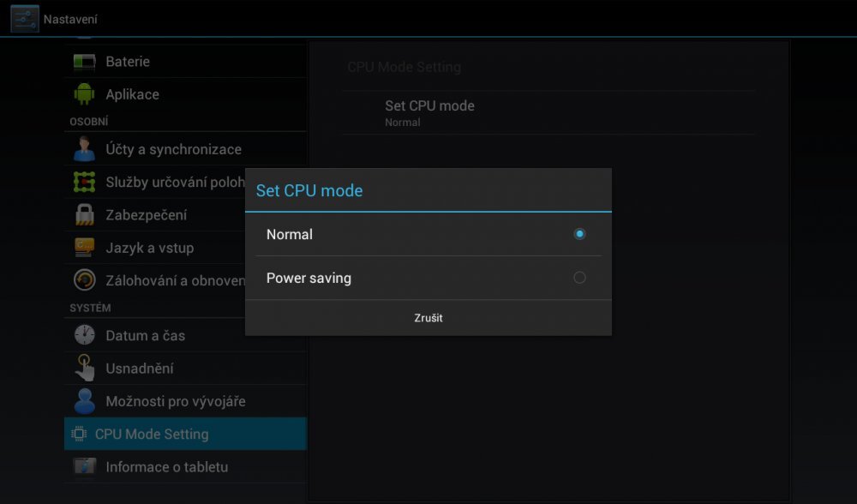Image resolution: width=857 pixels, height=504 pixels.
Task: Click the Zabezpečení padlock icon
Action: [x=84, y=215]
